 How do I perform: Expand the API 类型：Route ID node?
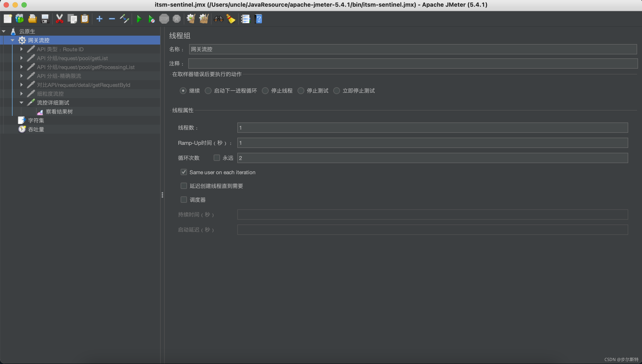[21, 49]
